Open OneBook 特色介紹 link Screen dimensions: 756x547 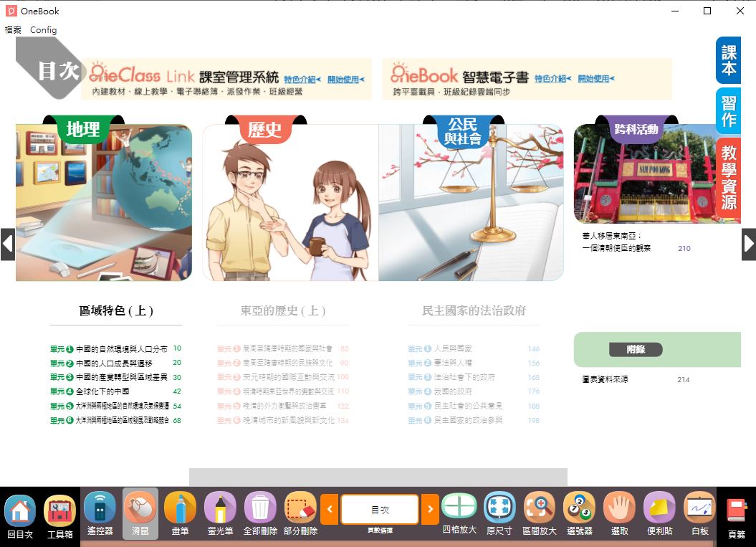tap(552, 78)
